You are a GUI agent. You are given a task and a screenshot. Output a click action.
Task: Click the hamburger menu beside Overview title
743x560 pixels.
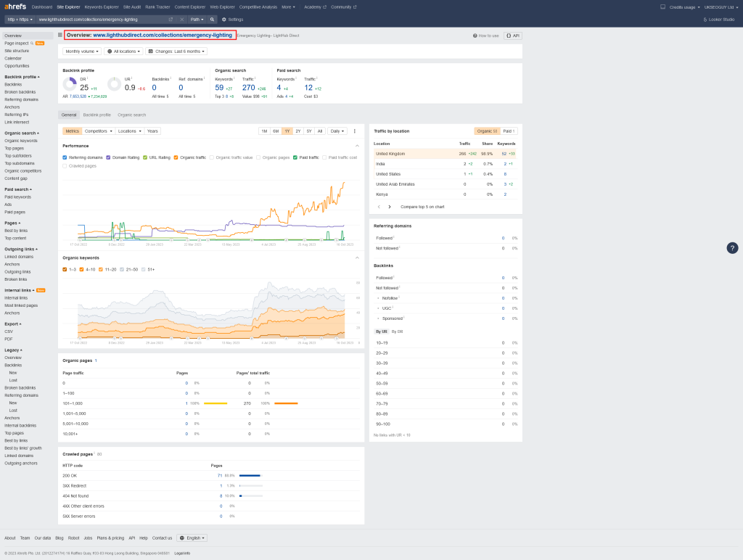tap(60, 35)
